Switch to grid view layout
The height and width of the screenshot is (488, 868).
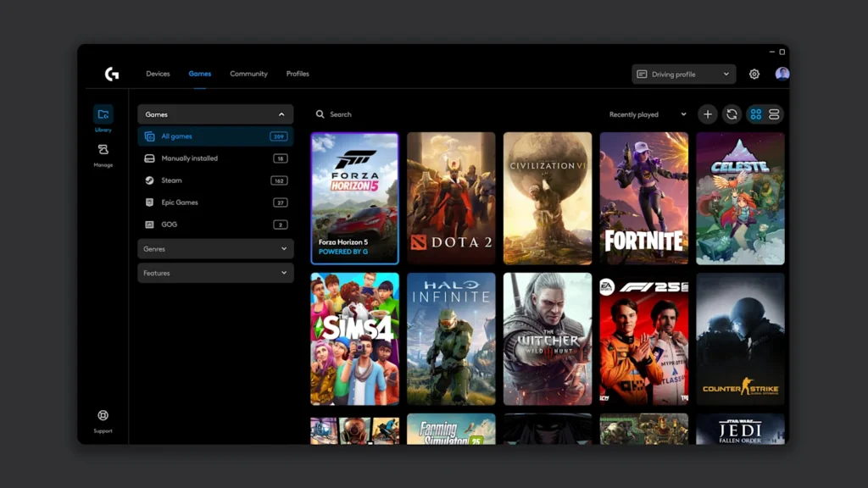point(756,114)
